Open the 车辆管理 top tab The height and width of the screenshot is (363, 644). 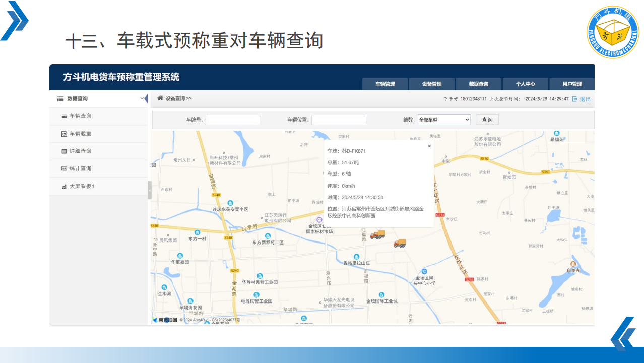tap(385, 84)
